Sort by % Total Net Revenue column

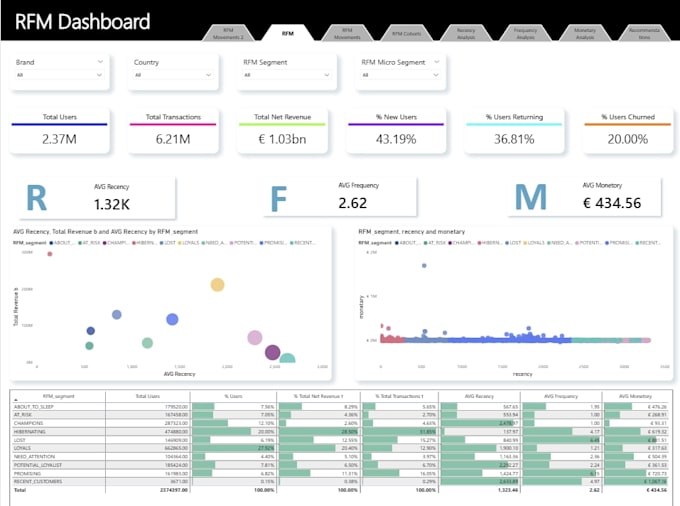pos(319,396)
